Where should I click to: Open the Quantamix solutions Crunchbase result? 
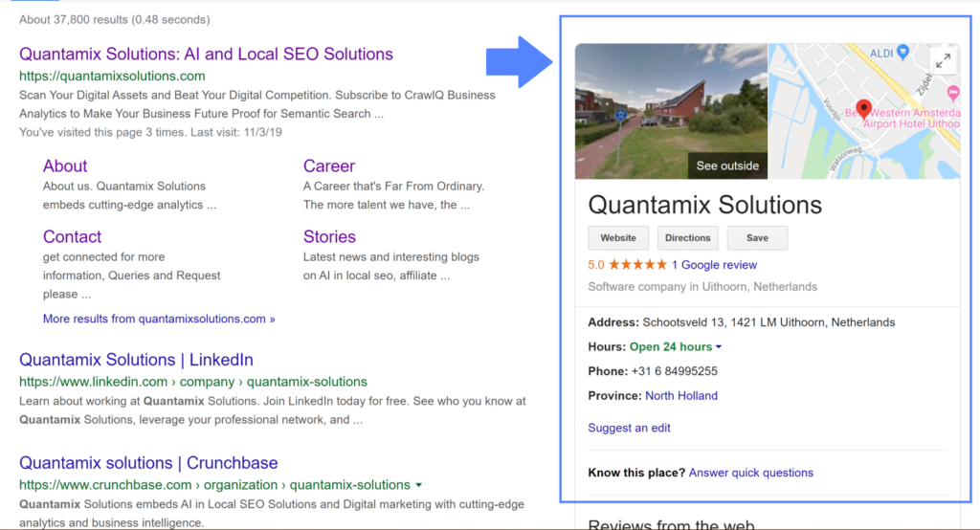click(x=148, y=463)
